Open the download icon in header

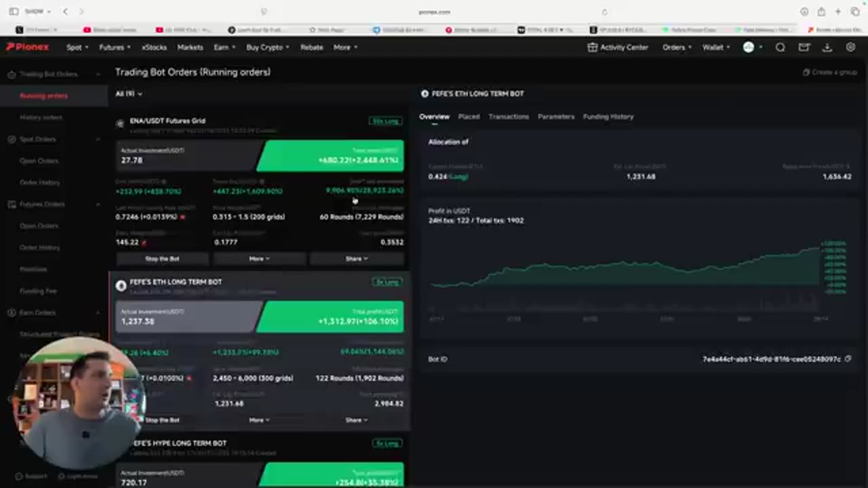[827, 47]
